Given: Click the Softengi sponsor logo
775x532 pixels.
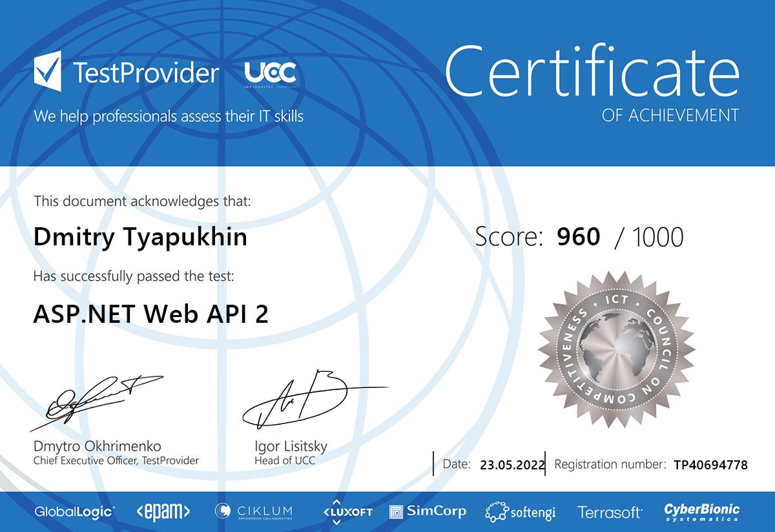Looking at the screenshot, I should click(521, 513).
